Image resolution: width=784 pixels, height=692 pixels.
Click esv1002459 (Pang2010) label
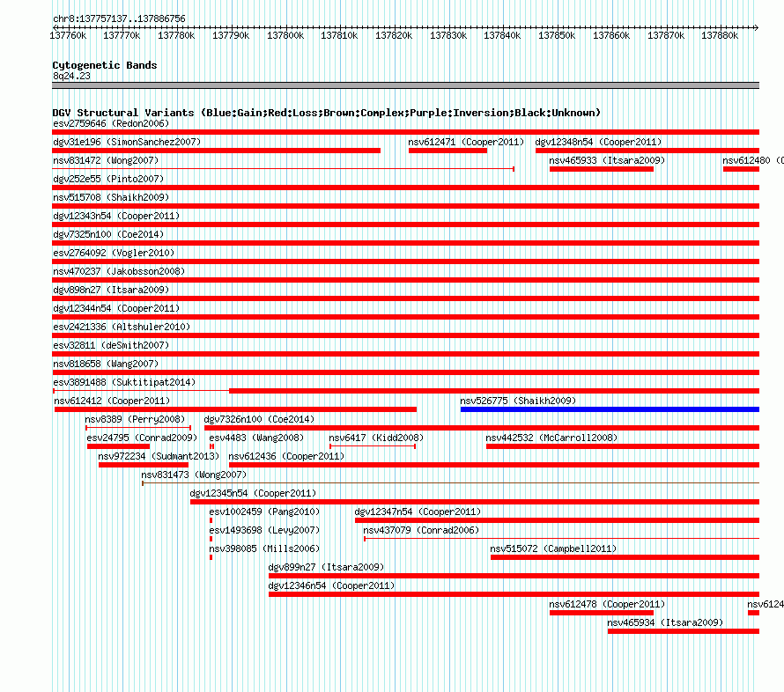pos(264,512)
